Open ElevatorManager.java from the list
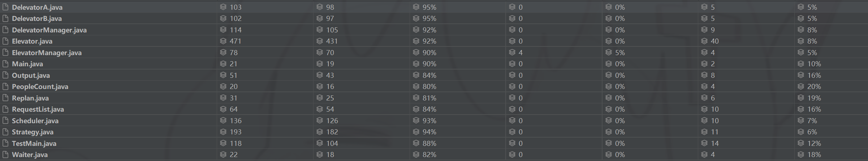 click(47, 53)
